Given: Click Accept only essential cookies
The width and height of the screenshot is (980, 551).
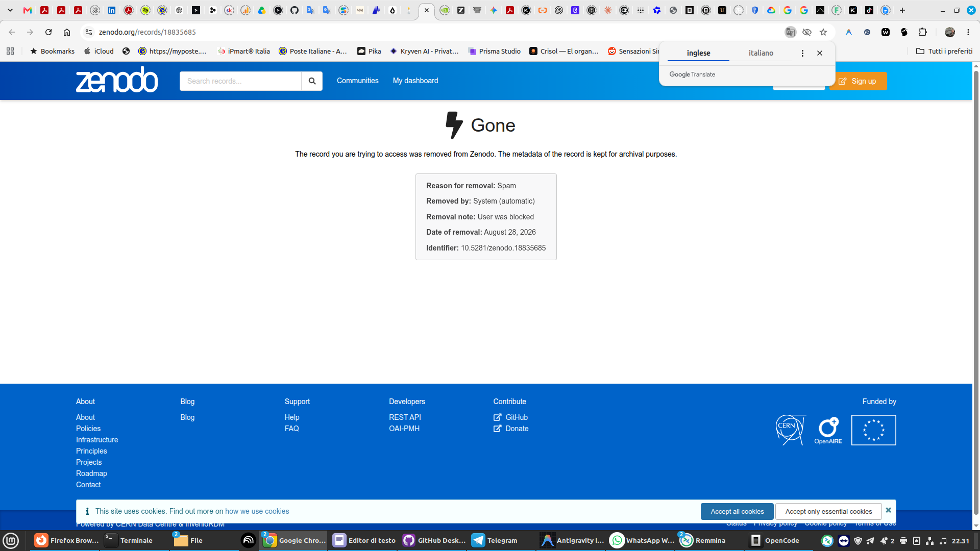Looking at the screenshot, I should coord(828,511).
